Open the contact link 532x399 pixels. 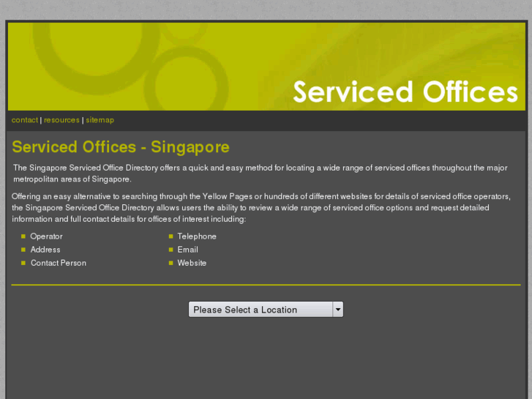(25, 120)
